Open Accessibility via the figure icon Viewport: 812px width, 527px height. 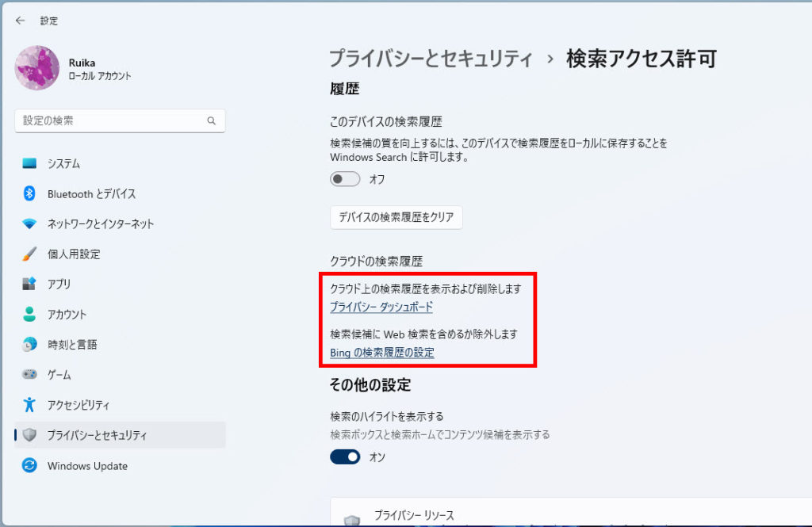[29, 404]
